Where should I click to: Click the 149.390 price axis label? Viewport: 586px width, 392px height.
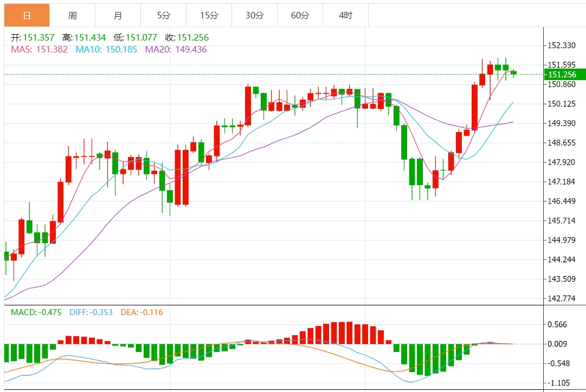[x=562, y=123]
